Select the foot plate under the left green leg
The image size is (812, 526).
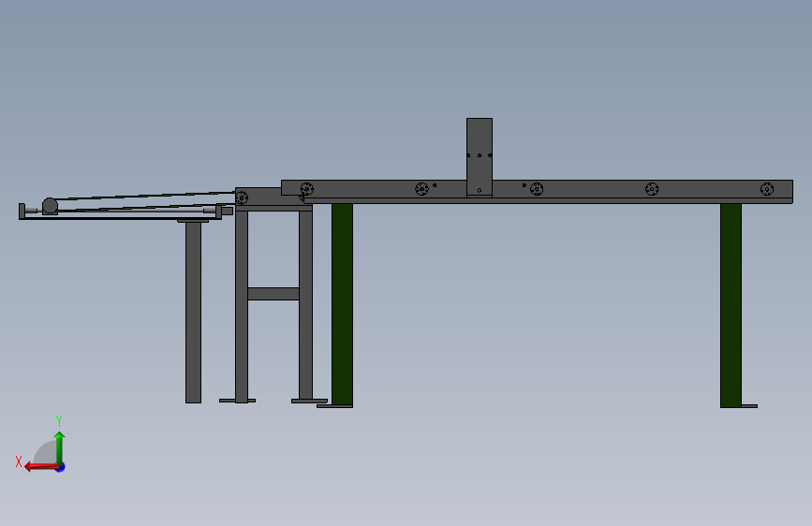pyautogui.click(x=334, y=406)
